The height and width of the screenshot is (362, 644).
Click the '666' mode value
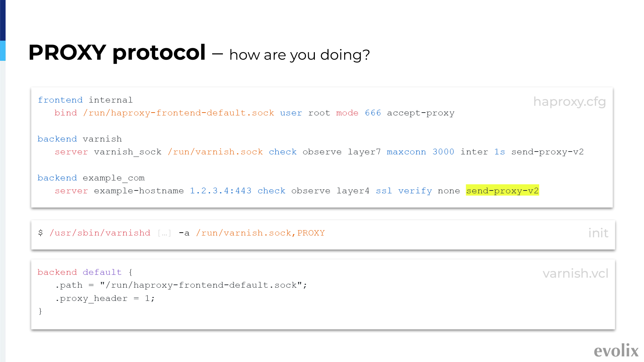click(373, 113)
